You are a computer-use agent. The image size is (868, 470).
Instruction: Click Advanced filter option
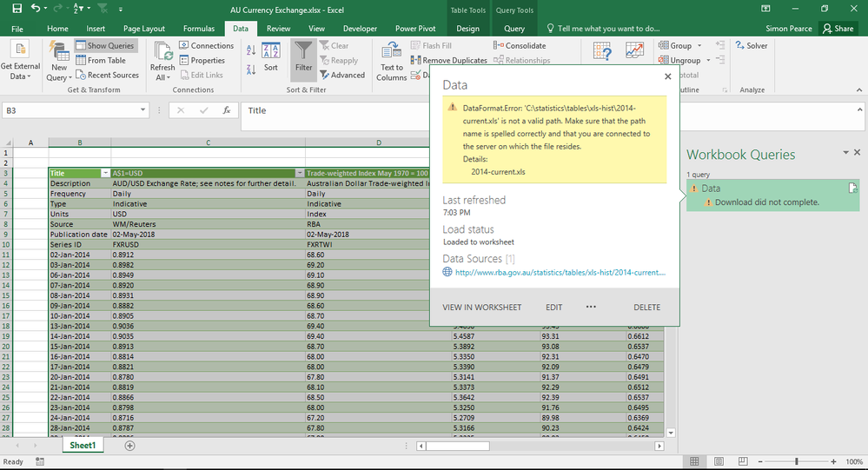(342, 75)
